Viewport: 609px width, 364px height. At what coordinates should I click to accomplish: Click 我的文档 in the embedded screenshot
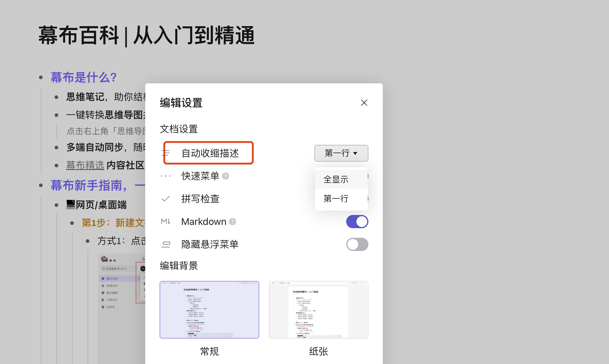(x=112, y=279)
